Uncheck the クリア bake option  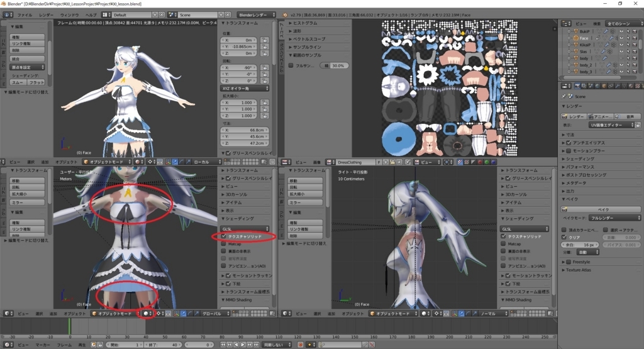point(564,237)
